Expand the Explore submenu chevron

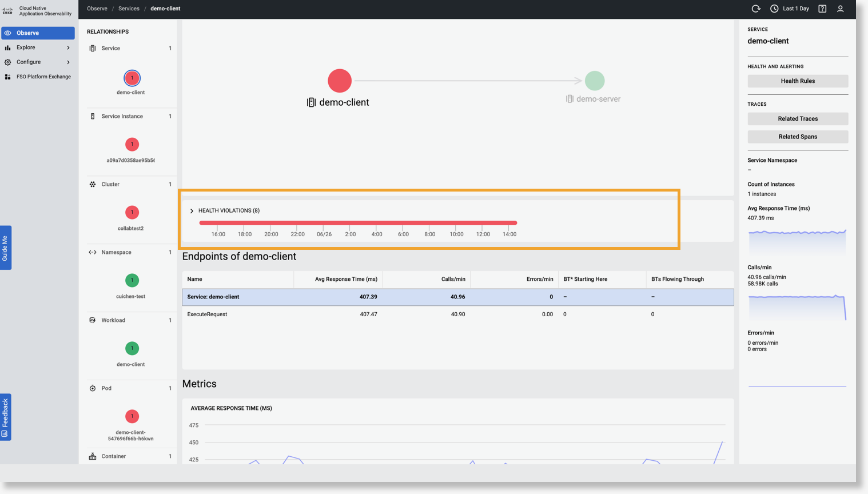[x=68, y=48]
